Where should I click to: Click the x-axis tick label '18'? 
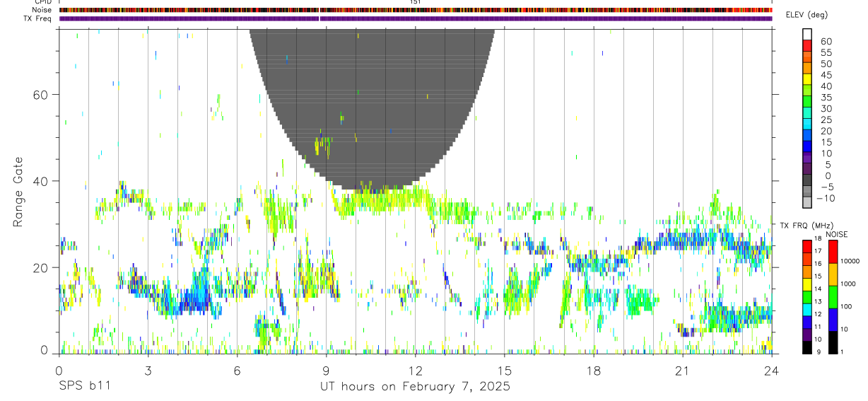point(594,371)
